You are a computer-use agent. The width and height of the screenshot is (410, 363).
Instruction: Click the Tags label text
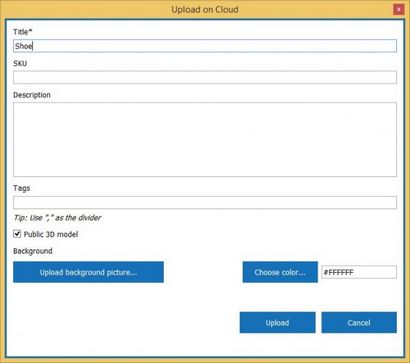click(x=22, y=188)
